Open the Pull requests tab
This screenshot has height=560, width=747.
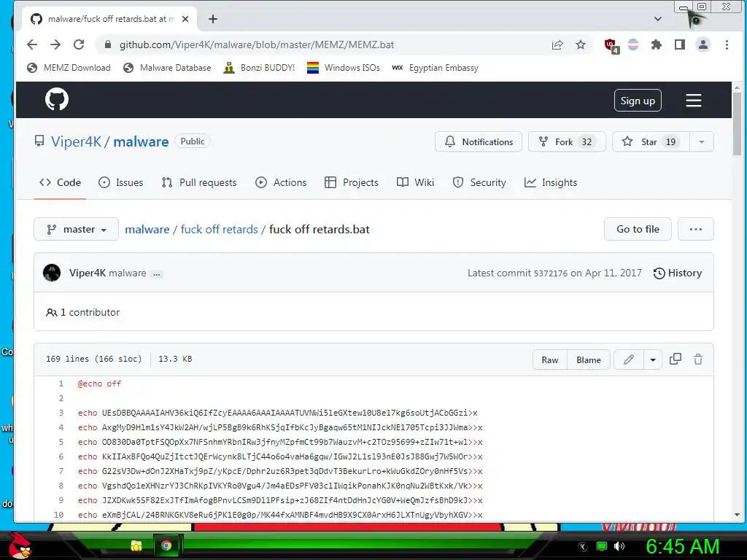coord(198,182)
